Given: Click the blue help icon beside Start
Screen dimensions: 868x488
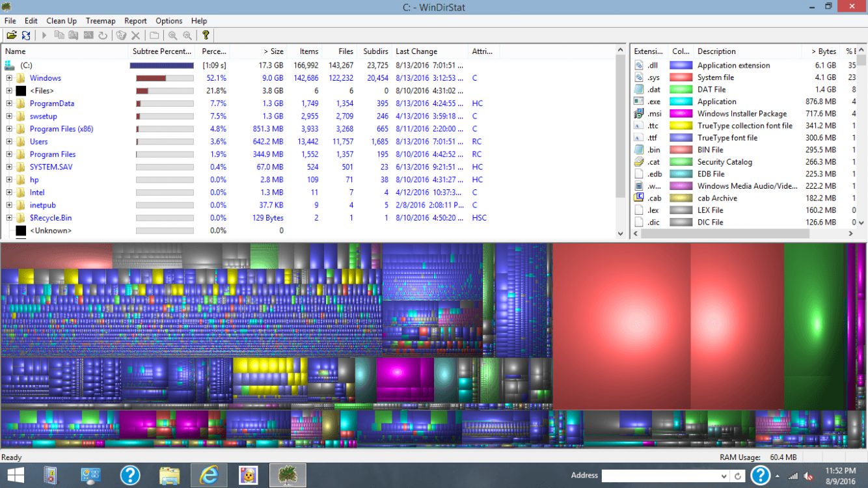Looking at the screenshot, I should click(x=130, y=476).
